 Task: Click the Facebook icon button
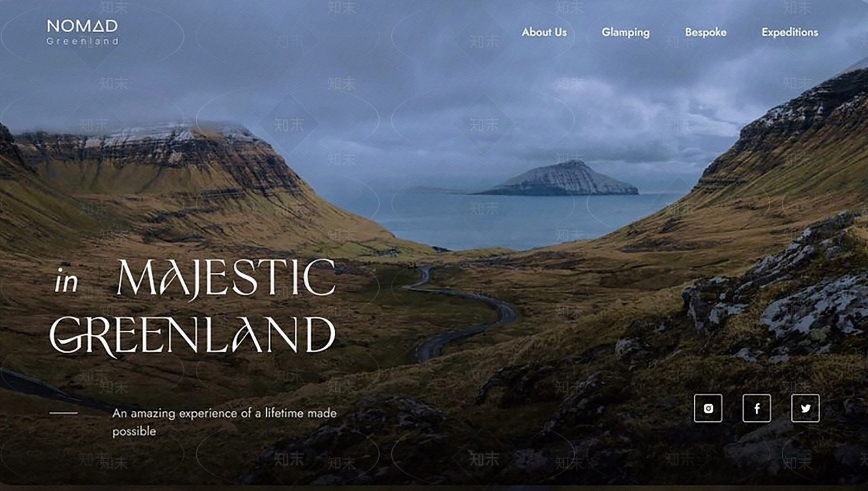[756, 408]
